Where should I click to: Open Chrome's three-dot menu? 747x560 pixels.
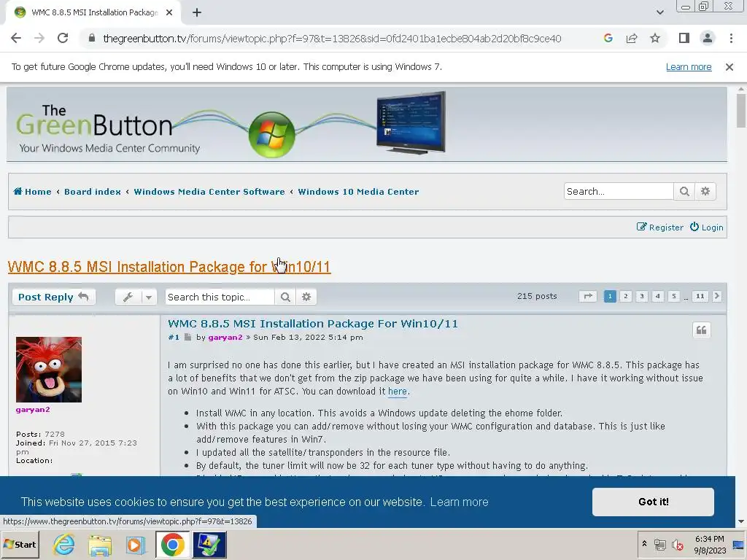pyautogui.click(x=731, y=38)
